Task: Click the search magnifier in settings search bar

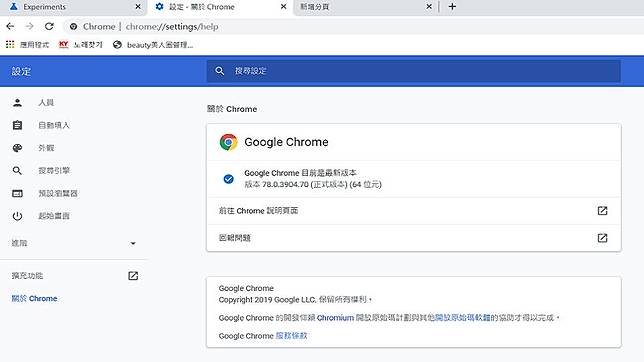Action: 220,71
